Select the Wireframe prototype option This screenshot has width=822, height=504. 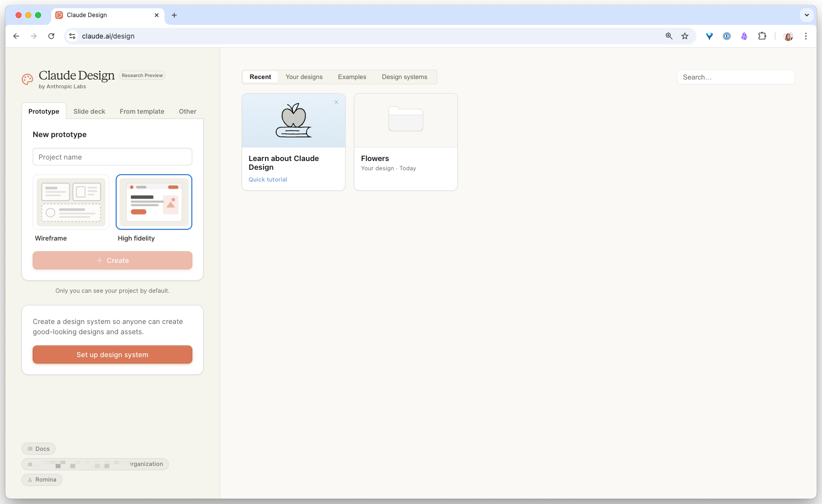pos(71,202)
